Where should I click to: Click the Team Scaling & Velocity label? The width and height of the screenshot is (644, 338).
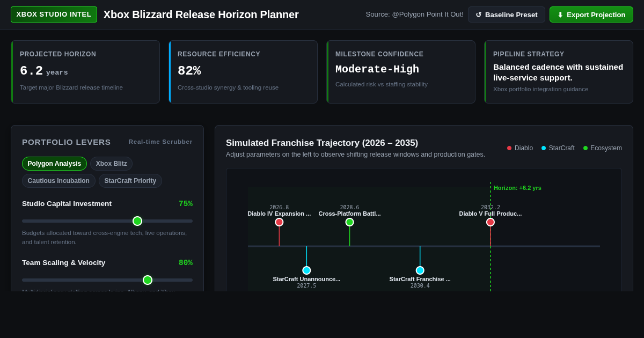click(64, 263)
